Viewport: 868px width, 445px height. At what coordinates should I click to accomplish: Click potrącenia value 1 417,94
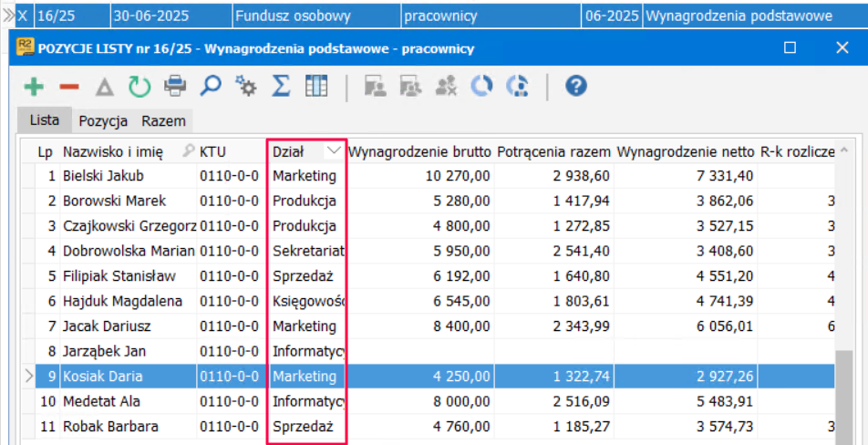coord(582,201)
